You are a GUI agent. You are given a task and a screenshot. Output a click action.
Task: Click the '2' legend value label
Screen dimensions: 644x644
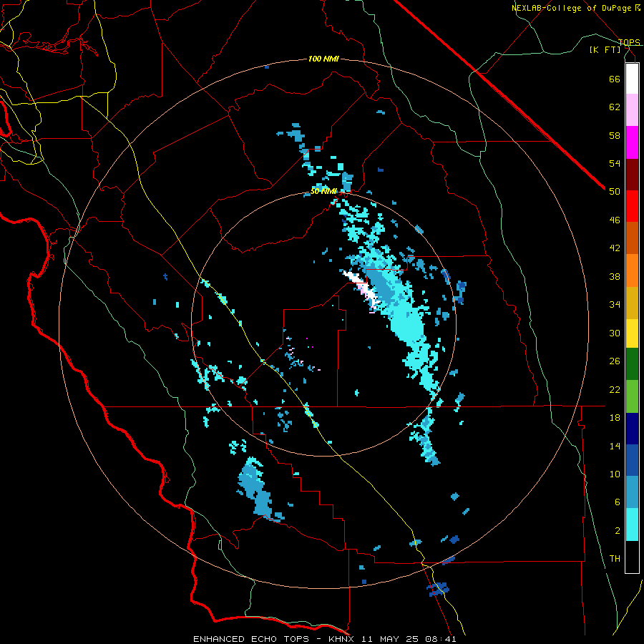(618, 531)
